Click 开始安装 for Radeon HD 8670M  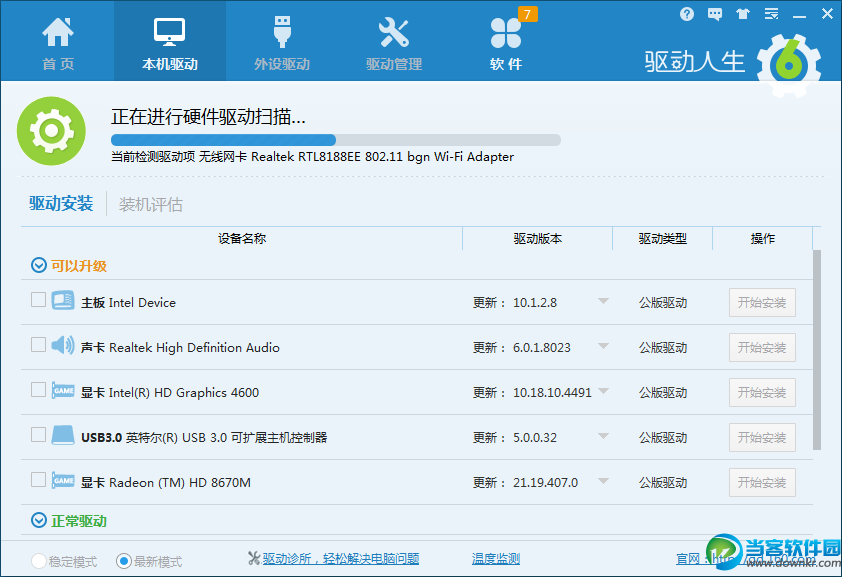[762, 482]
